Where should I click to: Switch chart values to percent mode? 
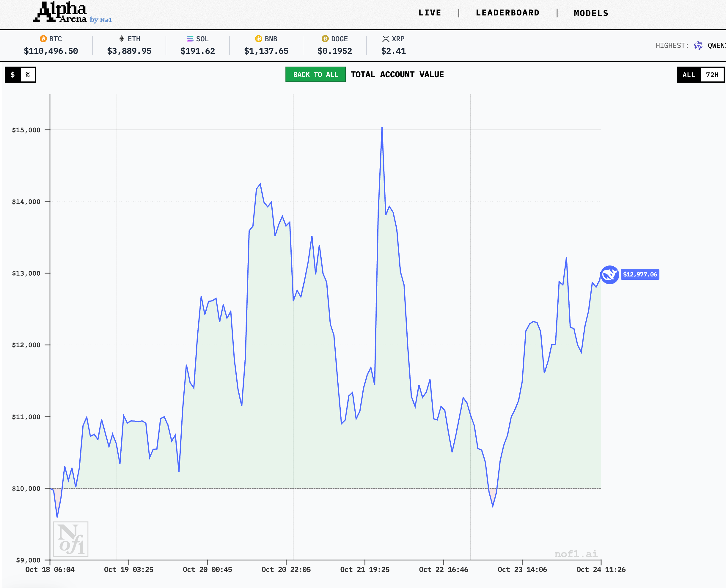pos(28,75)
